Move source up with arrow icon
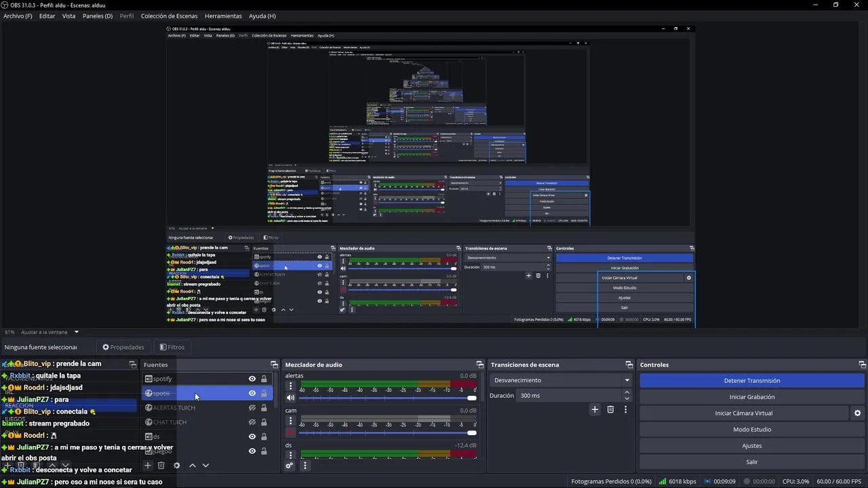 click(193, 466)
